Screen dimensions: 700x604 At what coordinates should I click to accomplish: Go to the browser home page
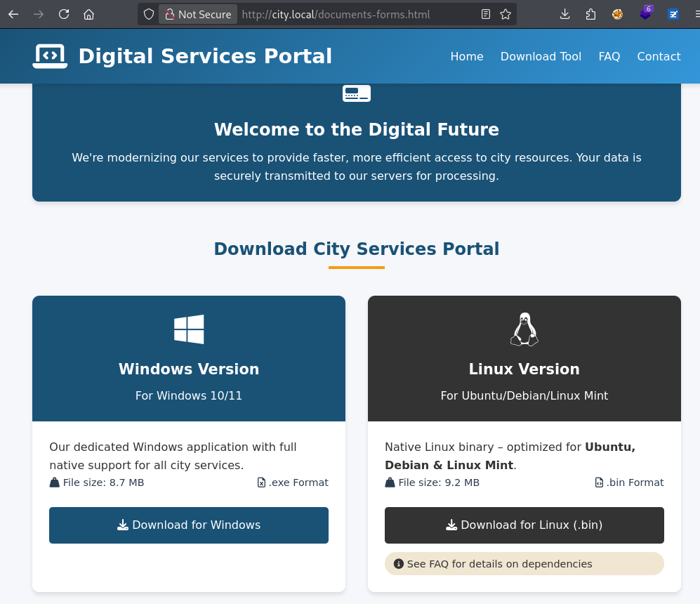[x=88, y=14]
